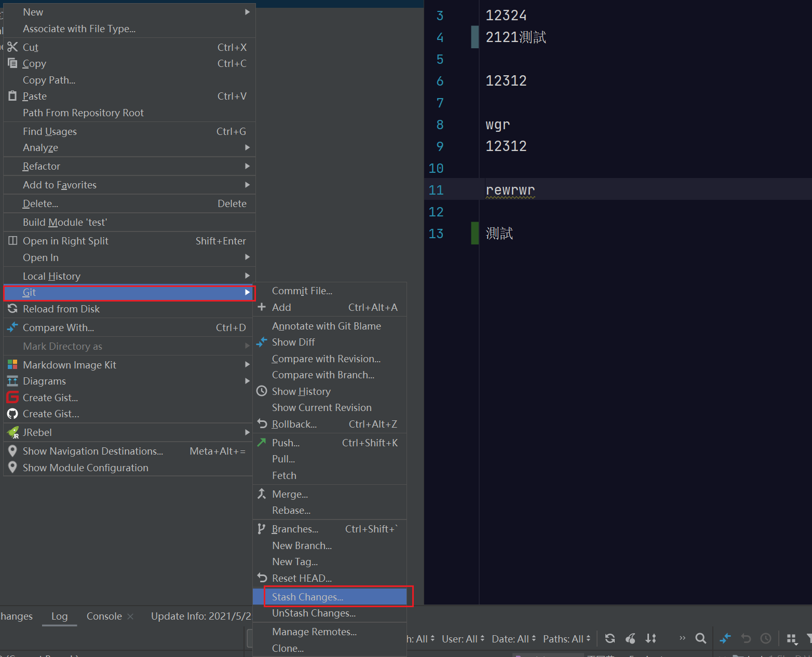This screenshot has height=657, width=812.
Task: Open the User: All filter dropdown
Action: pyautogui.click(x=462, y=638)
